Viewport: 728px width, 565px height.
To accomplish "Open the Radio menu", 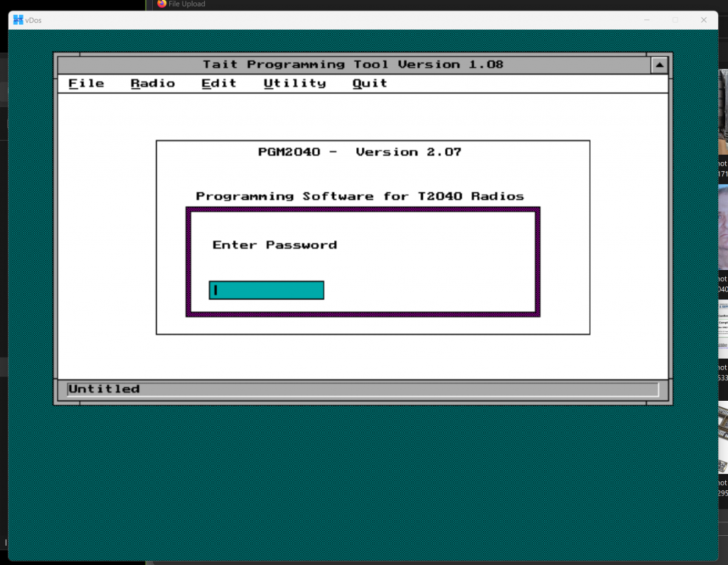I will pos(152,84).
